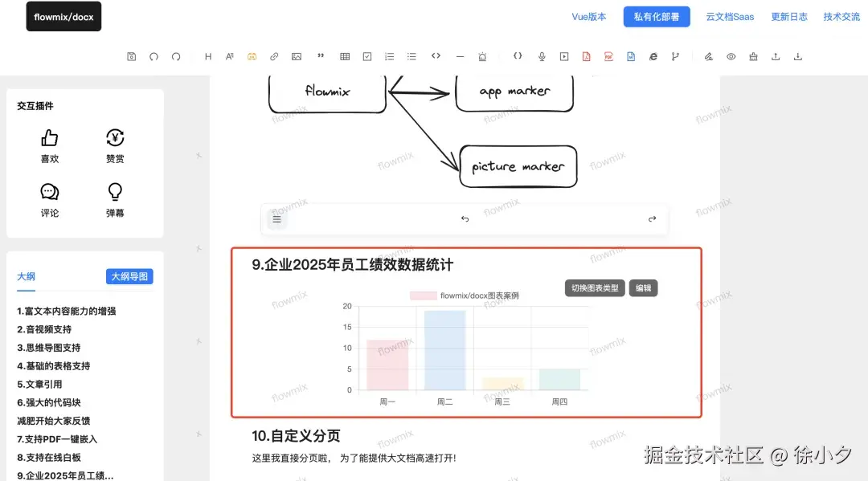Select the Word document export icon
Viewport: 868px width, 481px height.
coord(631,56)
